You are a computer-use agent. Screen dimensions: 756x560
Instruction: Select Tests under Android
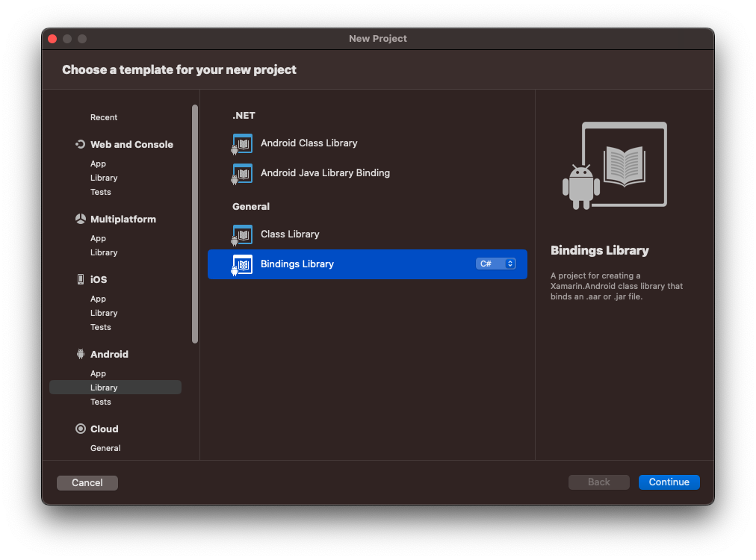point(100,402)
